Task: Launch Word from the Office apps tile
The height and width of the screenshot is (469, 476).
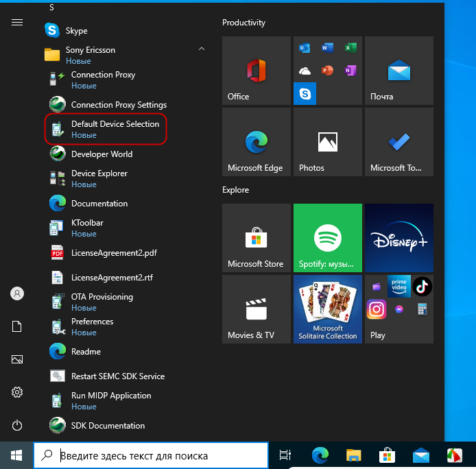Action: click(328, 48)
